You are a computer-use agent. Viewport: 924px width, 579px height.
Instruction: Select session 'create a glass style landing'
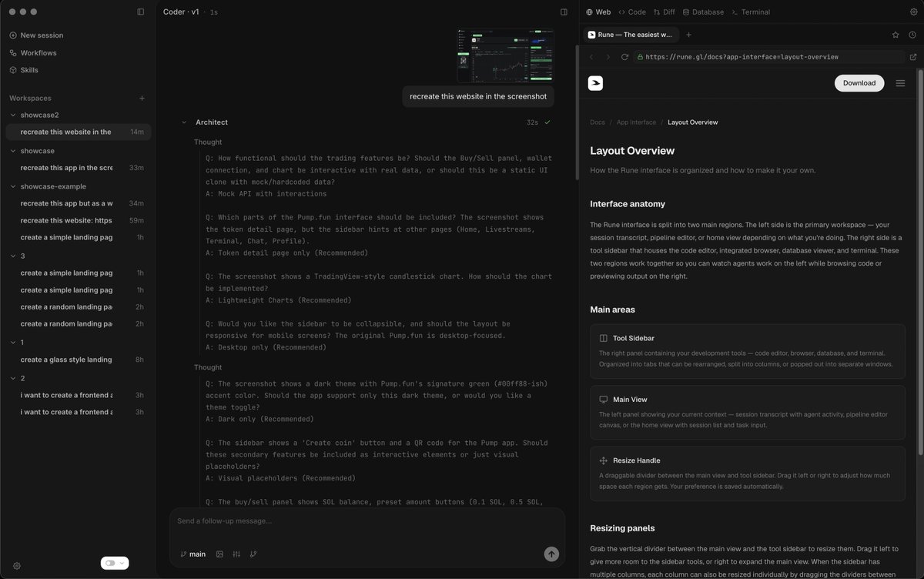(79, 360)
